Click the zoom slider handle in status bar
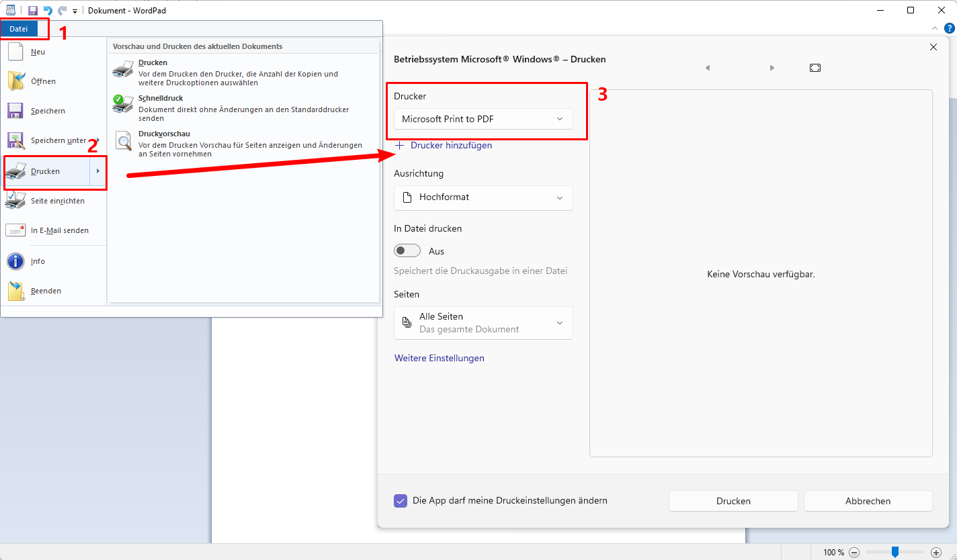This screenshot has width=957, height=560. tap(894, 552)
